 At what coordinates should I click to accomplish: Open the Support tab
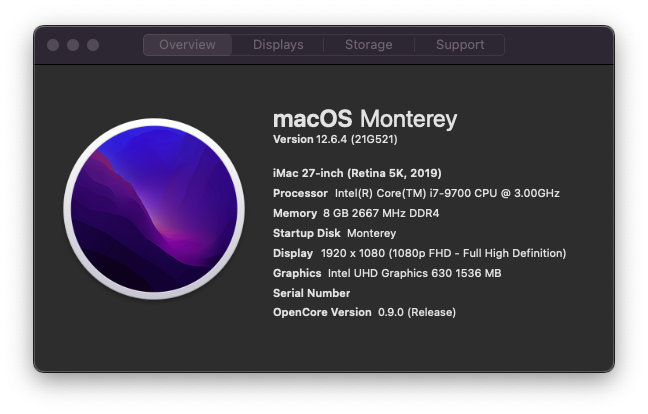point(460,45)
